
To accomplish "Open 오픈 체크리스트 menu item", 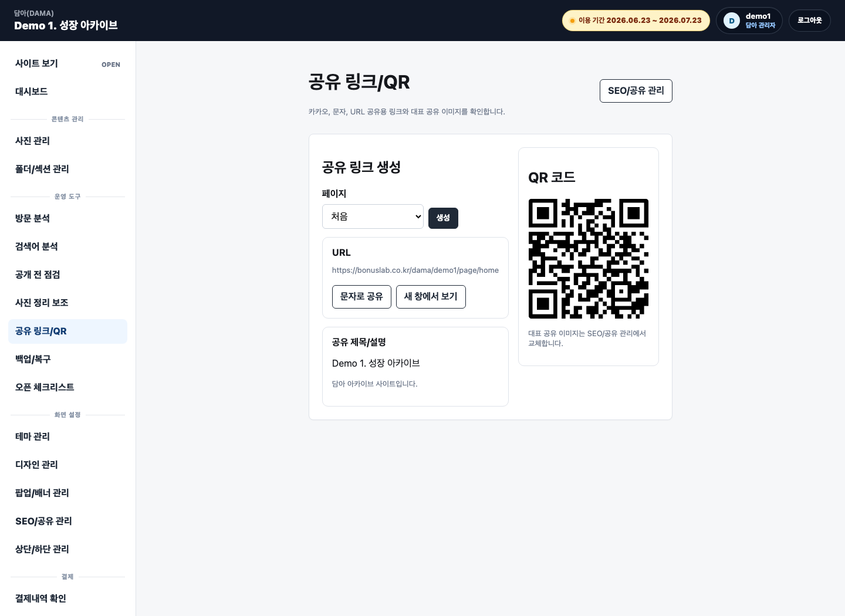I will (67, 387).
